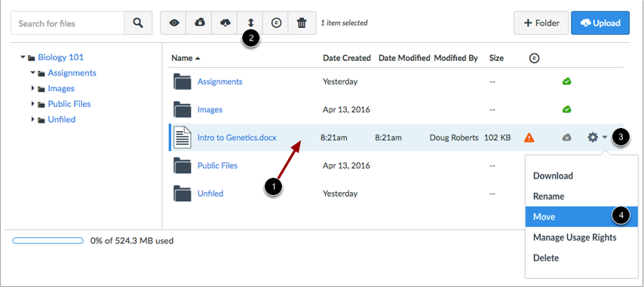Expand the Public Files tree node arrow
This screenshot has width=644, height=287.
coord(33,104)
